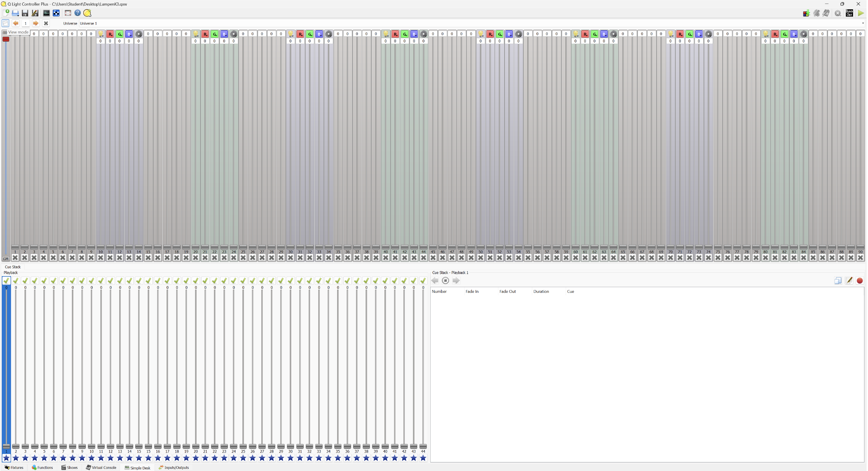Start operate mode with green play arrow
868x471 pixels.
(x=861, y=13)
